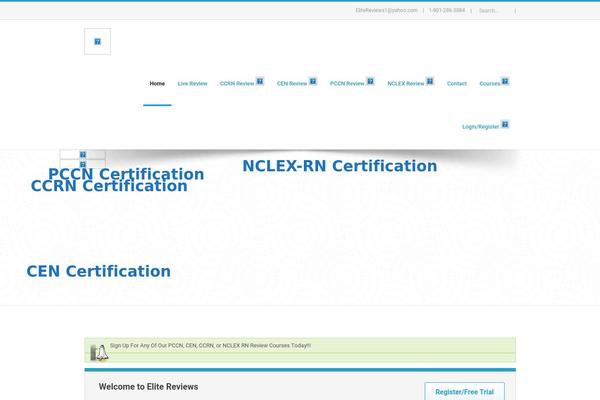Image resolution: width=600 pixels, height=400 pixels.
Task: Expand the NCLEX Review dropdown icon
Action: 430,81
